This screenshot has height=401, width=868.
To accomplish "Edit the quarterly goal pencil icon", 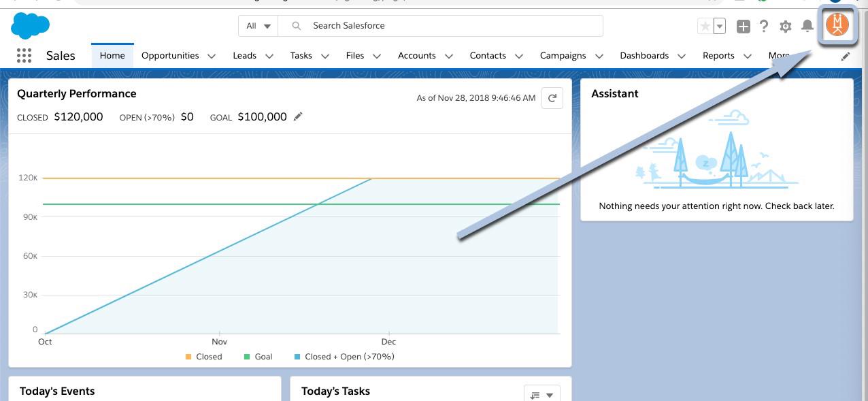I will (298, 117).
